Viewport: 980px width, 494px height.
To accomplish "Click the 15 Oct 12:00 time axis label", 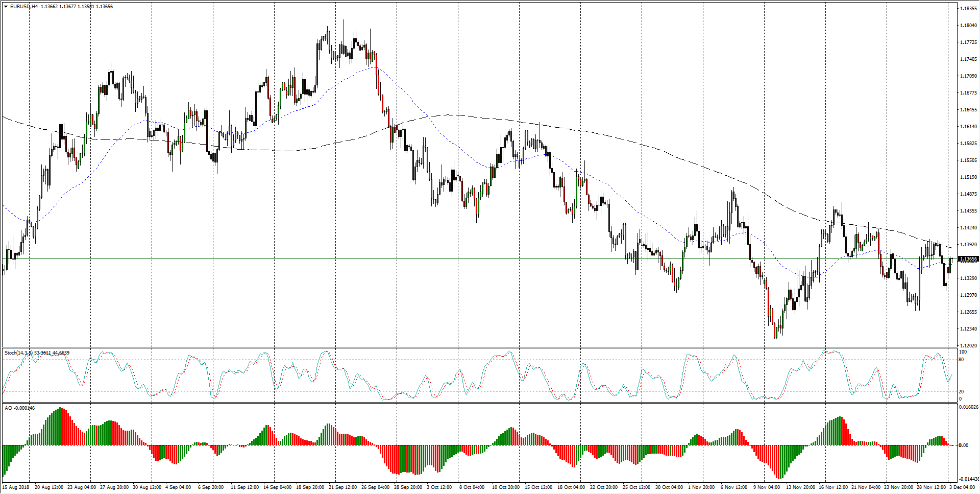I will [538, 487].
